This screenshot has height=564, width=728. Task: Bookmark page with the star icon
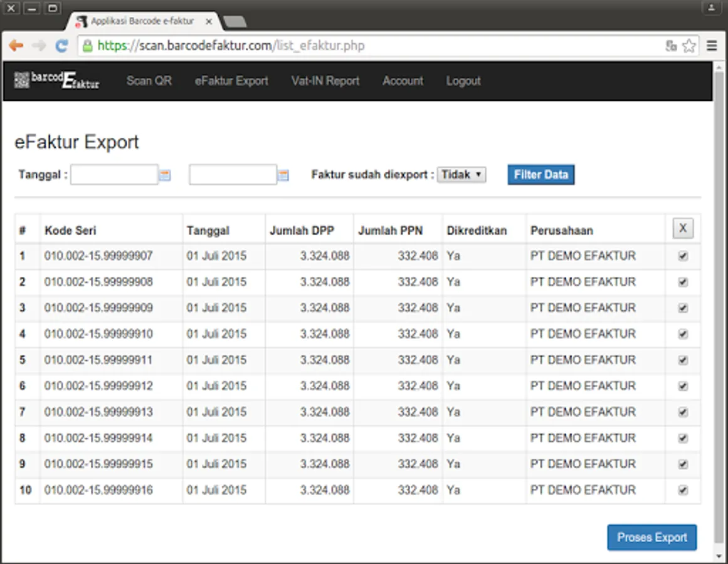pos(690,46)
